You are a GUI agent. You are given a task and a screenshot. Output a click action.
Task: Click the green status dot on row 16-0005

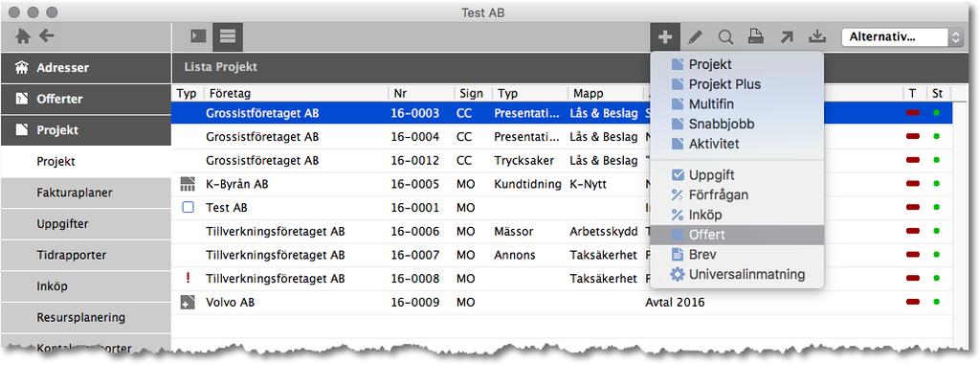[x=936, y=184]
